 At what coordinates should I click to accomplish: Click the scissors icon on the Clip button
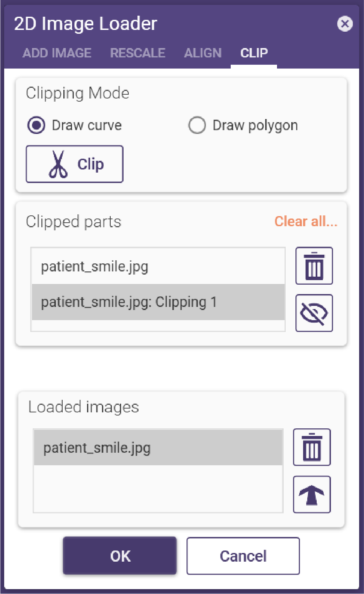coord(58,164)
